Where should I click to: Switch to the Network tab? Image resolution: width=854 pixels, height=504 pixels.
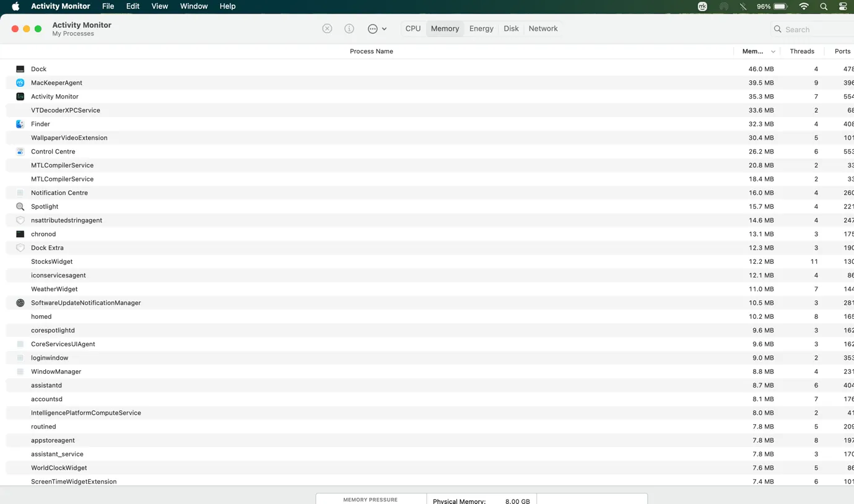(543, 28)
